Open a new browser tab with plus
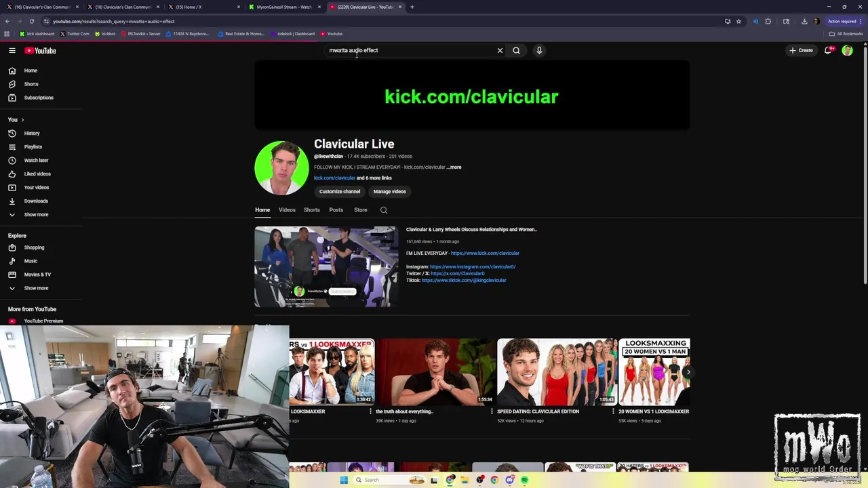 [x=412, y=7]
